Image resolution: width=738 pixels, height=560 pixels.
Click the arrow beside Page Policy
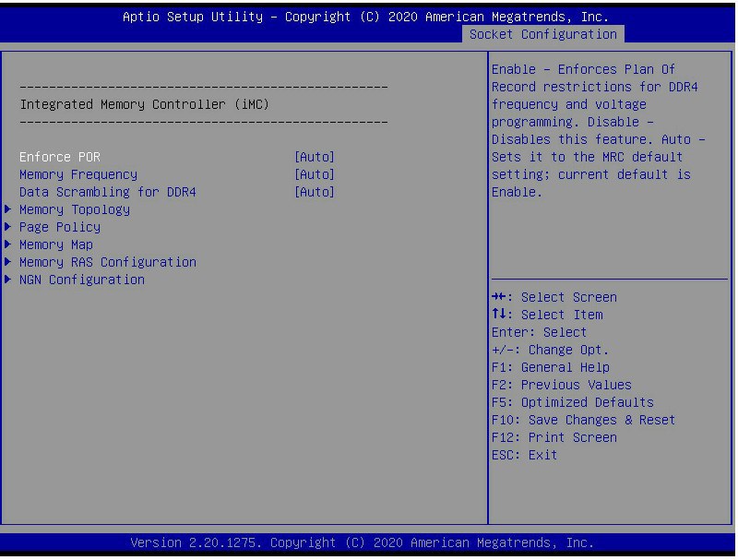pos(8,226)
